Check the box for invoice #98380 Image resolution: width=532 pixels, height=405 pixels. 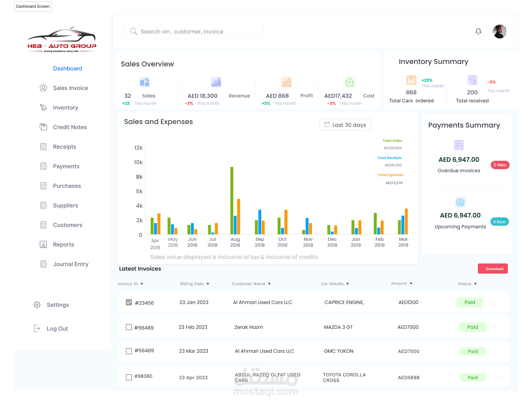tap(129, 377)
